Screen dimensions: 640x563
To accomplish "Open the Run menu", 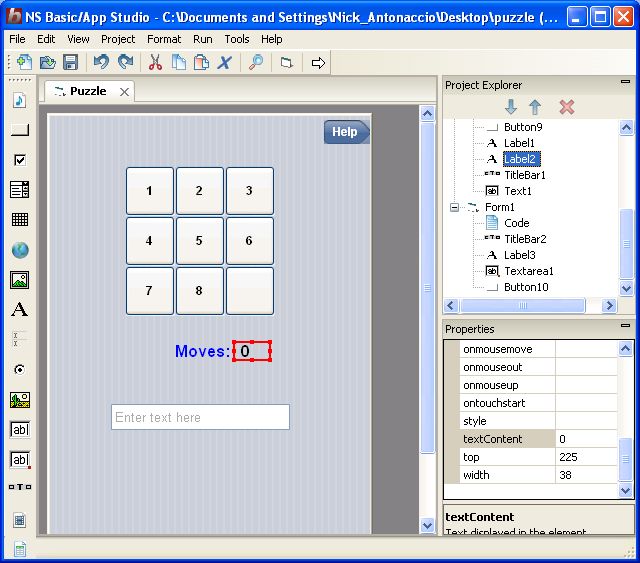I will pyautogui.click(x=202, y=39).
